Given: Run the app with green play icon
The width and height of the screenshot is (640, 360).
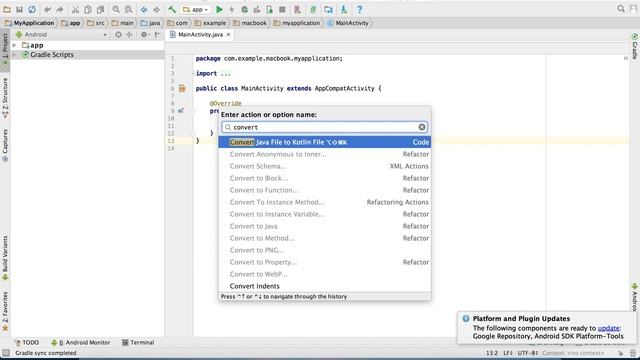Looking at the screenshot, I should click(x=219, y=9).
